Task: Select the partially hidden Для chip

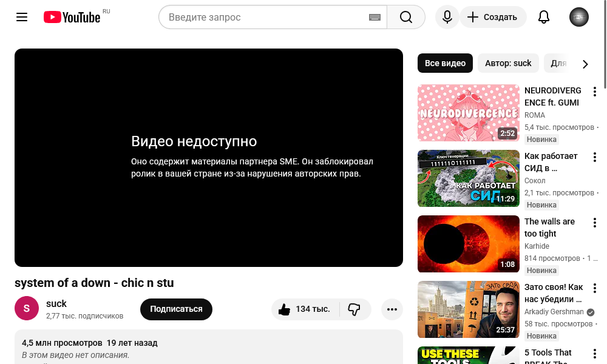Action: (x=557, y=63)
